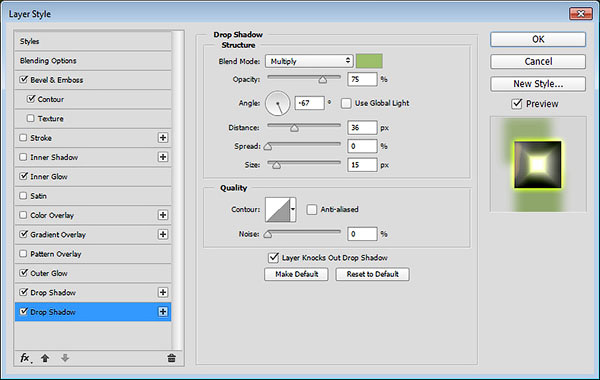
Task: Open the green shadow color swatch
Action: pos(369,61)
